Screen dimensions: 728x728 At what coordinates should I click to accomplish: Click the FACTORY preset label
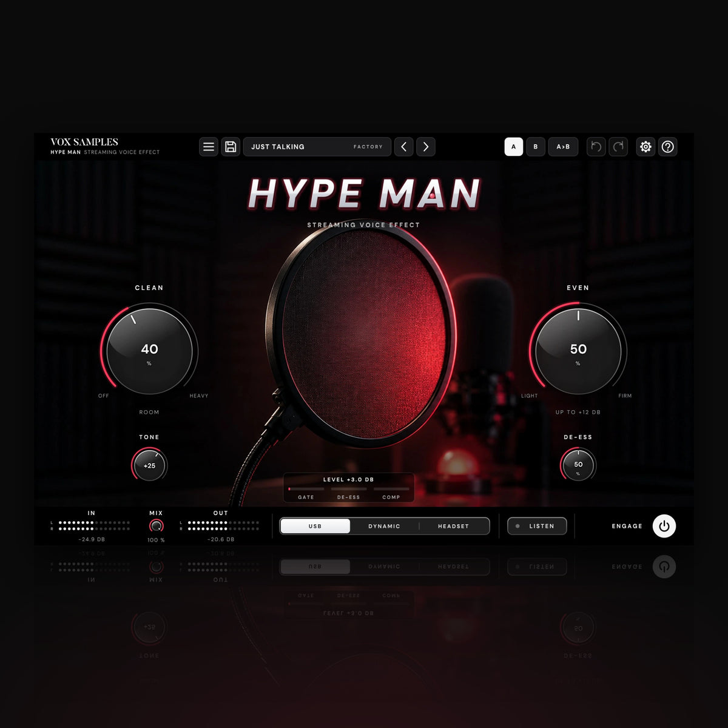(x=368, y=147)
